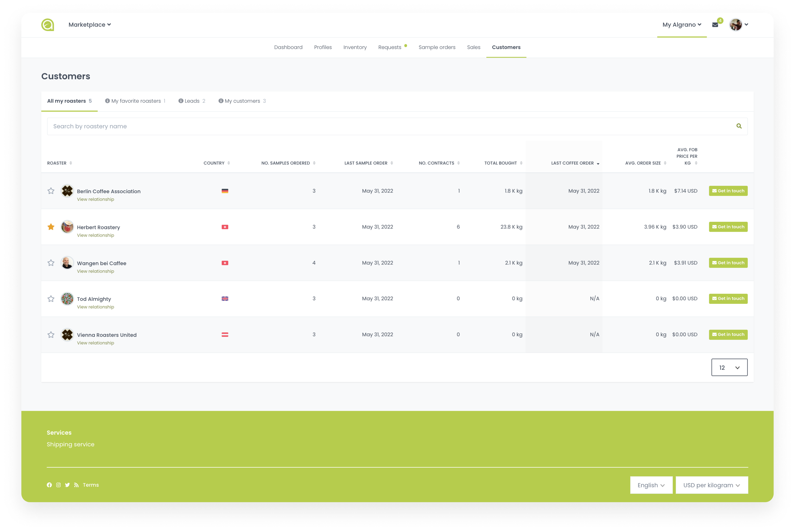
Task: Click the Algrano logo icon
Action: click(48, 24)
